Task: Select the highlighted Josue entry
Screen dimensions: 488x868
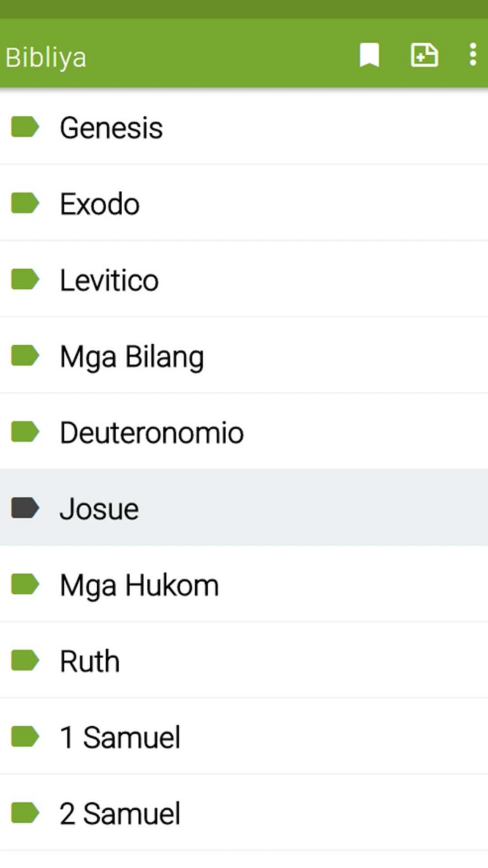Action: 99,508
